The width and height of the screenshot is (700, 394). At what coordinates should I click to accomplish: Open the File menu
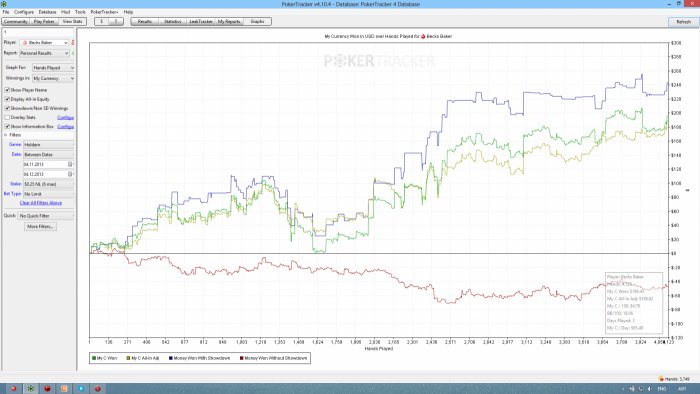point(6,12)
